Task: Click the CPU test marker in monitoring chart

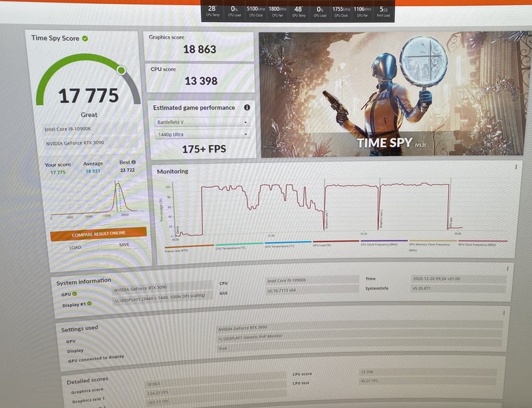Action: 451,222
